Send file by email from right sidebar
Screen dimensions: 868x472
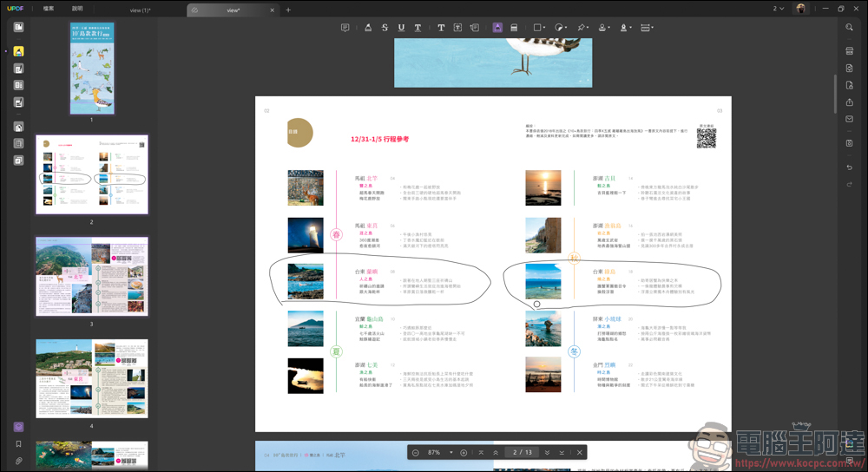849,119
